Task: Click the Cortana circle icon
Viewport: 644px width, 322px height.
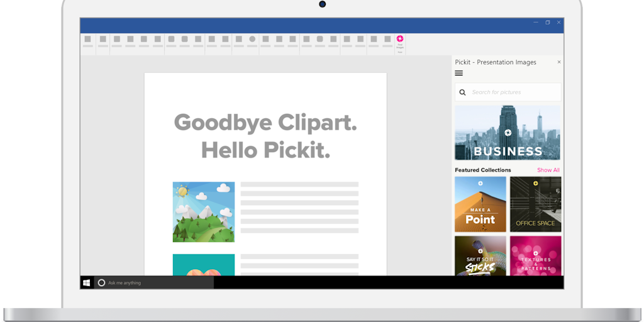Action: 101,282
